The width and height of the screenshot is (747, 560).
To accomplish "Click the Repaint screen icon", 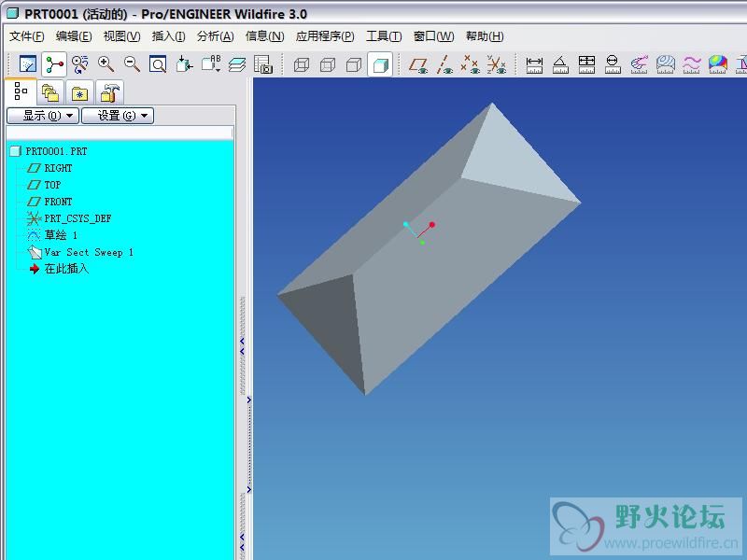I will tap(28, 64).
